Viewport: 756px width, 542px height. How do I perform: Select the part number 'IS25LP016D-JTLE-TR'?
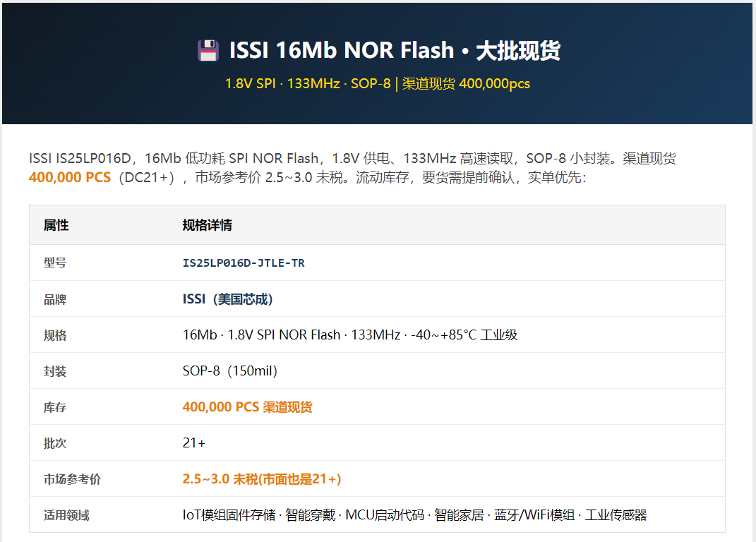(244, 263)
